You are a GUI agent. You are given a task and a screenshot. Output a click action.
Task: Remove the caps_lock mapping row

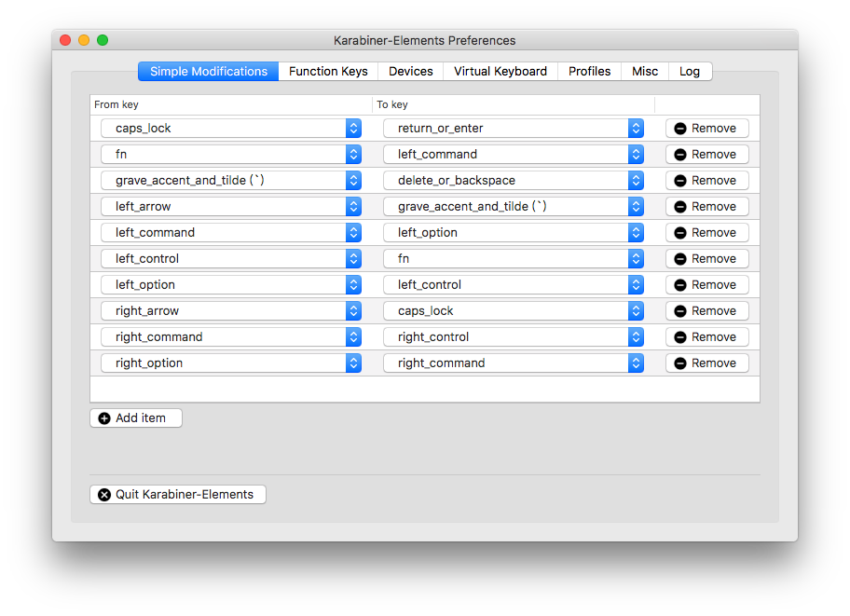click(706, 129)
